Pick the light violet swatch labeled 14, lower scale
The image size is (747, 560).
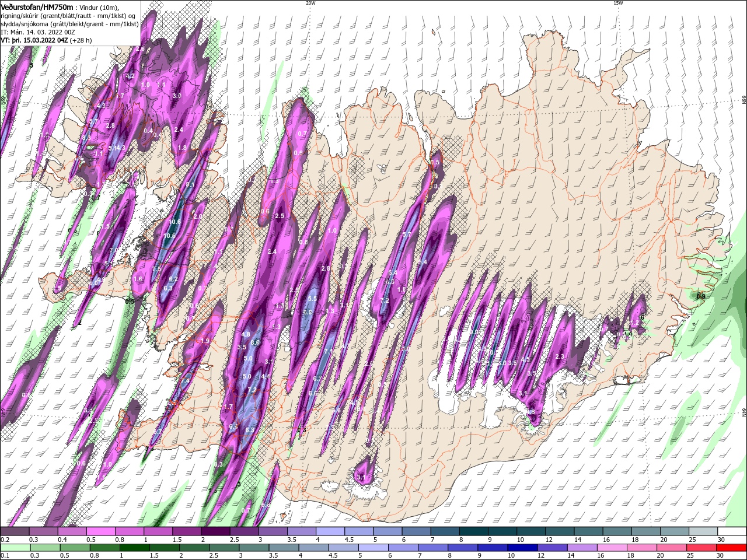pos(582,548)
